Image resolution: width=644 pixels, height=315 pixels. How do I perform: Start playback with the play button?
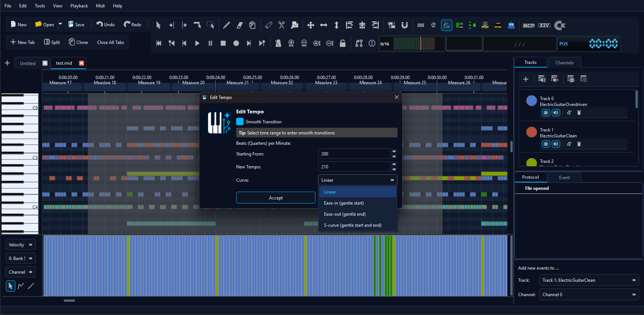pyautogui.click(x=197, y=43)
